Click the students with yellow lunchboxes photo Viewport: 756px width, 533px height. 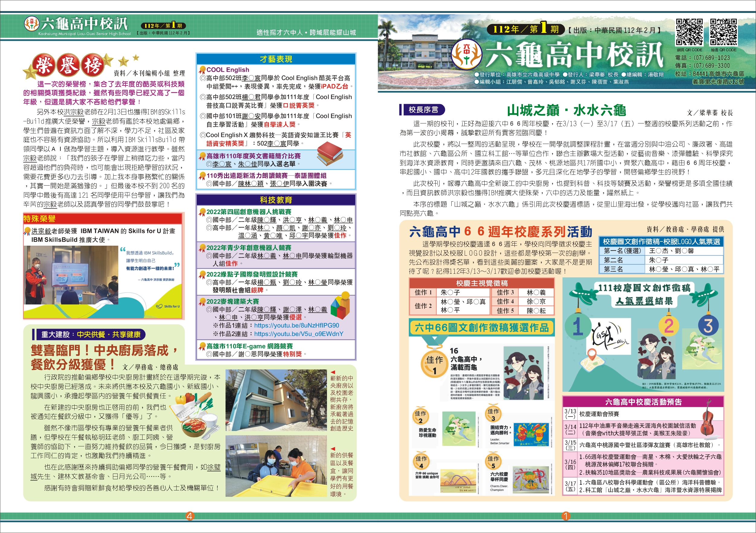point(276,466)
